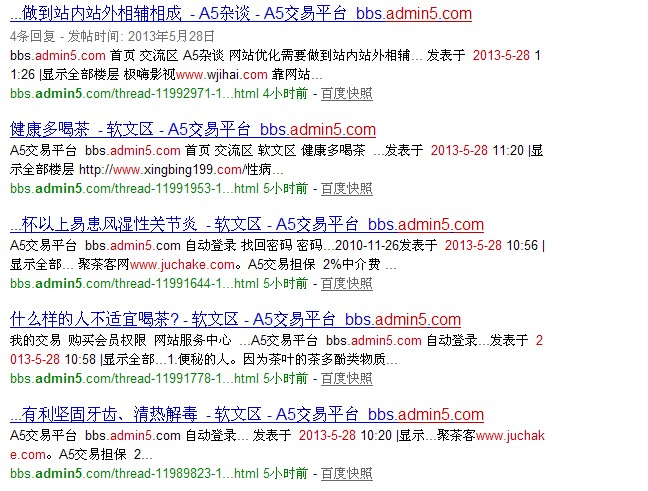Click the green URL containing thread-11991644
The width and height of the screenshot is (648, 491).
tap(134, 283)
